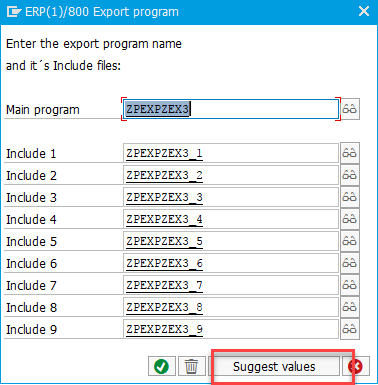The image size is (378, 385).
Task: Click the dialog system menu icon in title bar
Action: 14,12
